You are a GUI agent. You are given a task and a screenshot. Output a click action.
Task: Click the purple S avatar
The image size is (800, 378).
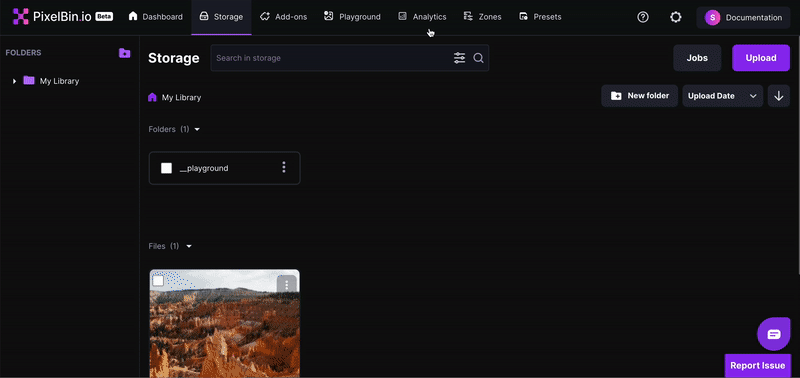pos(712,17)
